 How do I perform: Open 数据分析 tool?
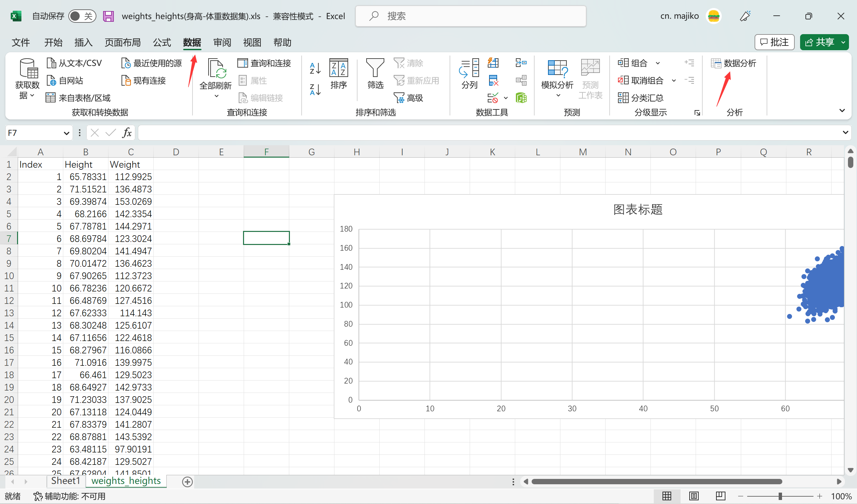733,63
